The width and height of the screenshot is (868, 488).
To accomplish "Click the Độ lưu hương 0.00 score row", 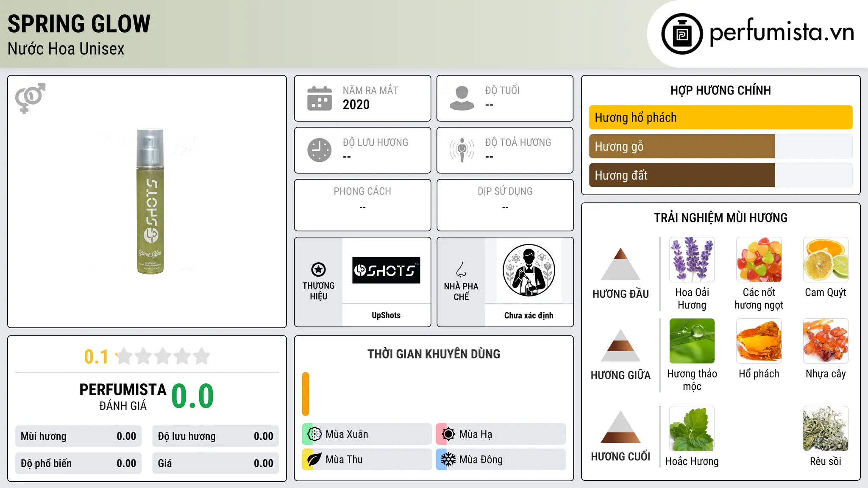I will tap(215, 436).
